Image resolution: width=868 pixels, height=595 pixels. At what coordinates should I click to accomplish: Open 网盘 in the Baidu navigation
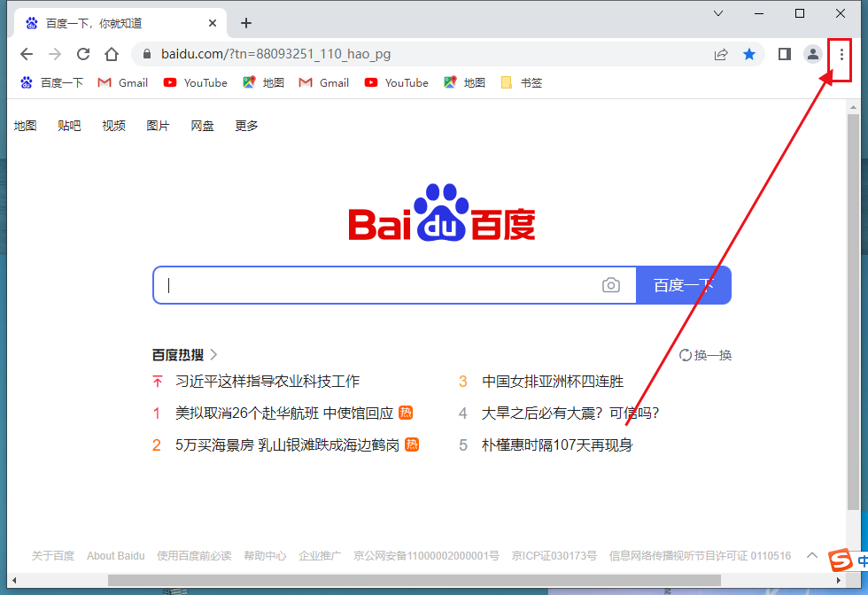[x=202, y=127]
